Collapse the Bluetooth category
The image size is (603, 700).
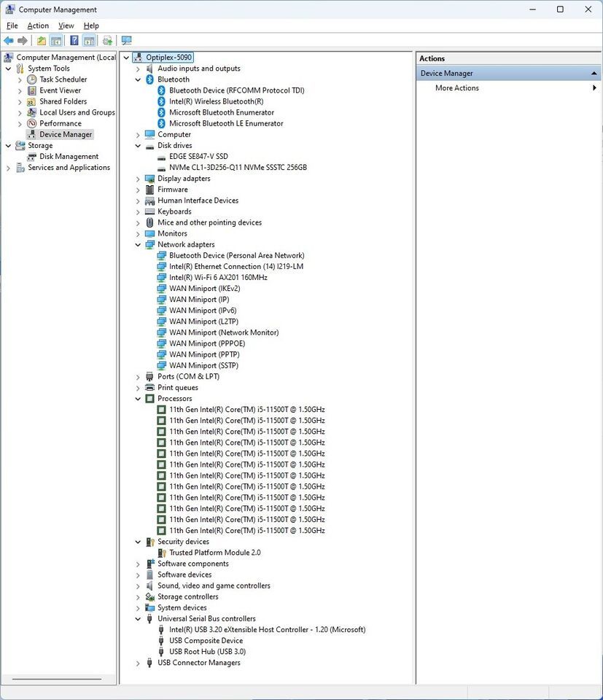[x=138, y=79]
